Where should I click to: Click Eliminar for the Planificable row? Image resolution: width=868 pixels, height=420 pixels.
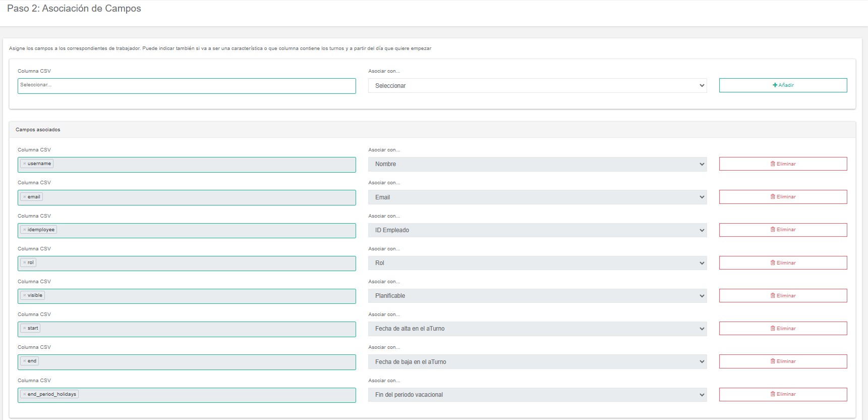click(783, 296)
